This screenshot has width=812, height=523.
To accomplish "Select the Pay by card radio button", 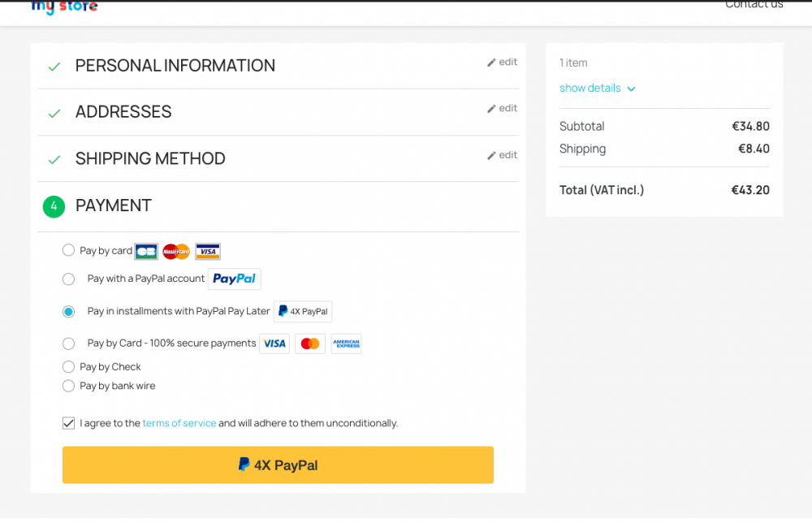I will coord(68,250).
